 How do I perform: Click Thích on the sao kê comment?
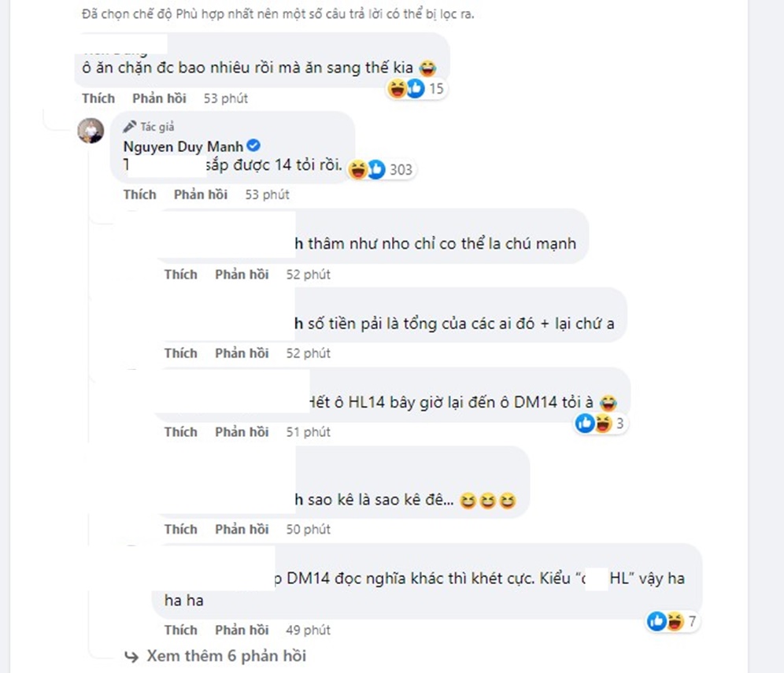[180, 529]
